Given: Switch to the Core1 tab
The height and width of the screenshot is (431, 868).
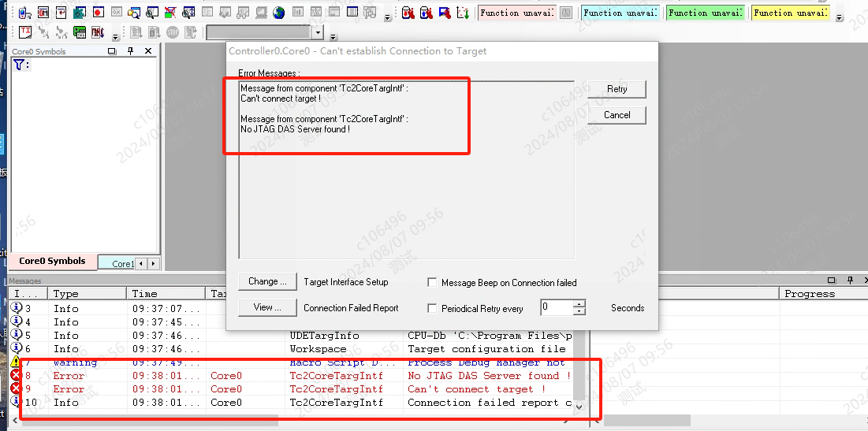Looking at the screenshot, I should click(x=122, y=264).
